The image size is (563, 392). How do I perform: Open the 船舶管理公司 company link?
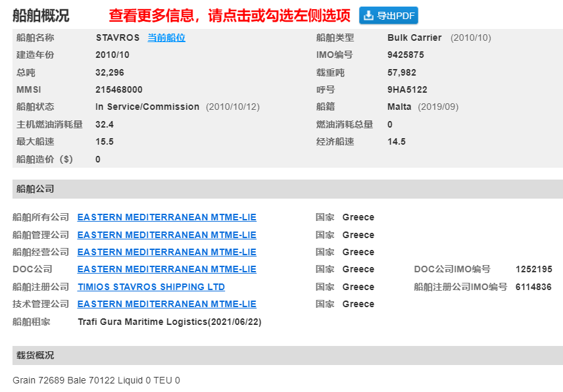166,235
